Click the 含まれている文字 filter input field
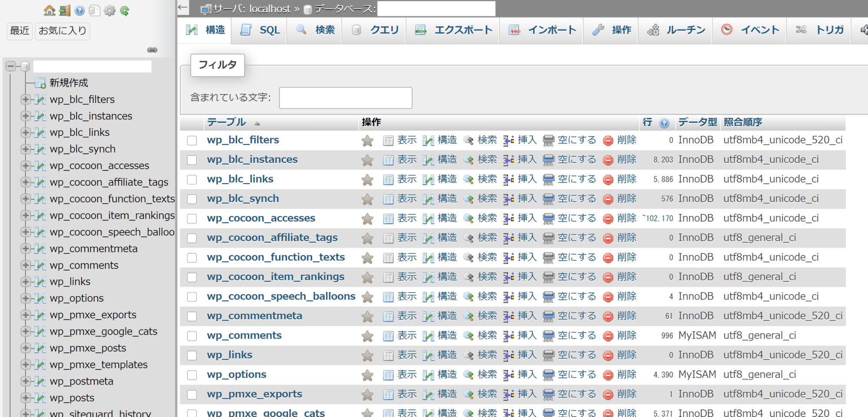The image size is (868, 417). tap(346, 98)
